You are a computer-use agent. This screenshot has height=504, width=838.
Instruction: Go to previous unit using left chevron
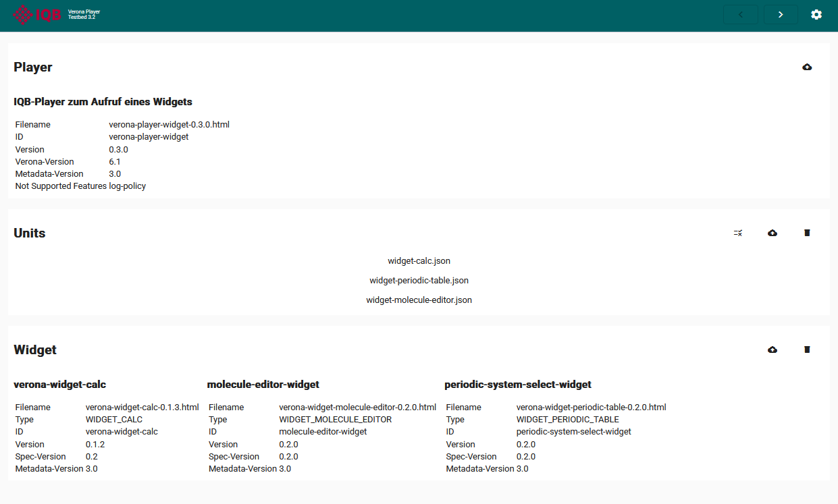click(x=740, y=15)
